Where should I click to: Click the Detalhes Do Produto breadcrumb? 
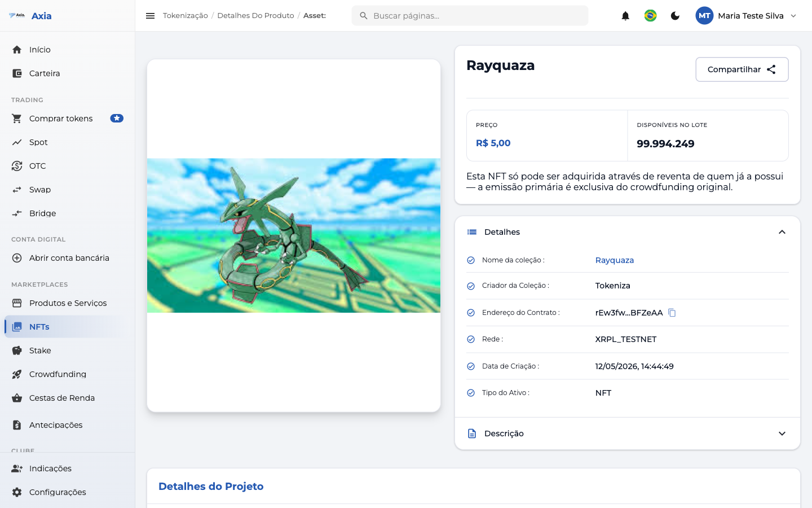(255, 16)
